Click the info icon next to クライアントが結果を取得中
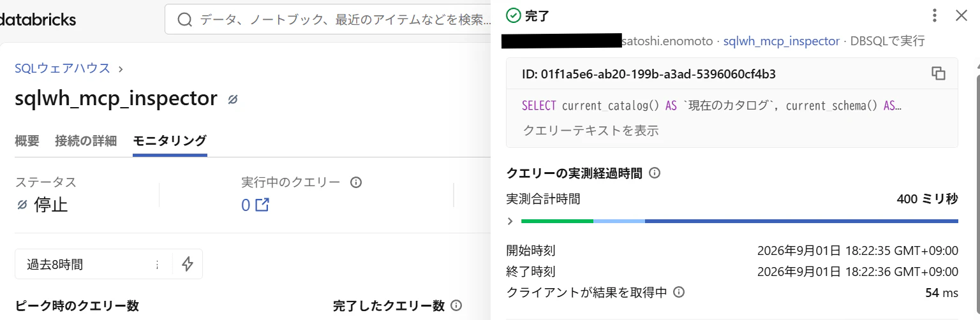This screenshot has height=320, width=980. click(x=679, y=292)
